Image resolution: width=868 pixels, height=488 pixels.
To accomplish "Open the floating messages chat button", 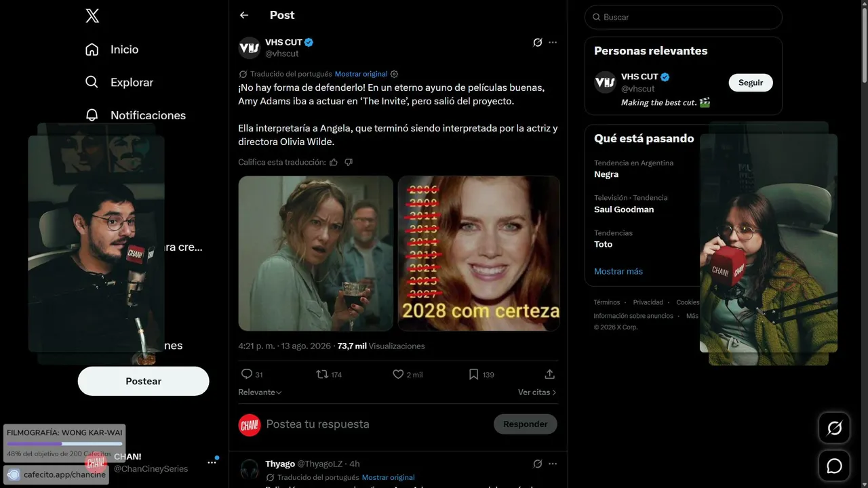I will pos(834,466).
